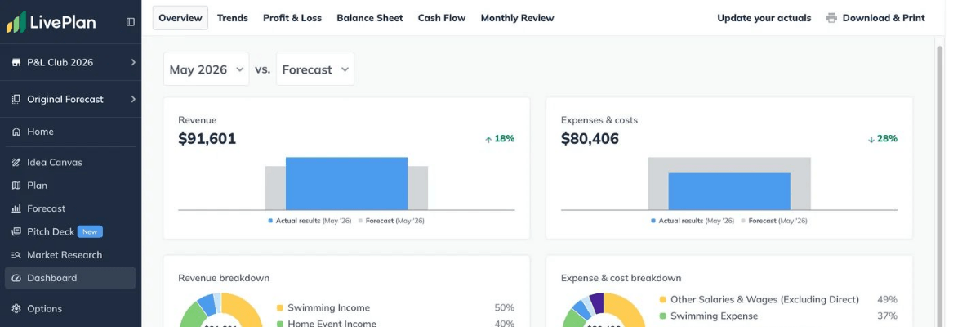Click the store icon beside P&L Club 2026
Screen dimensions: 980x327
[x=16, y=62]
